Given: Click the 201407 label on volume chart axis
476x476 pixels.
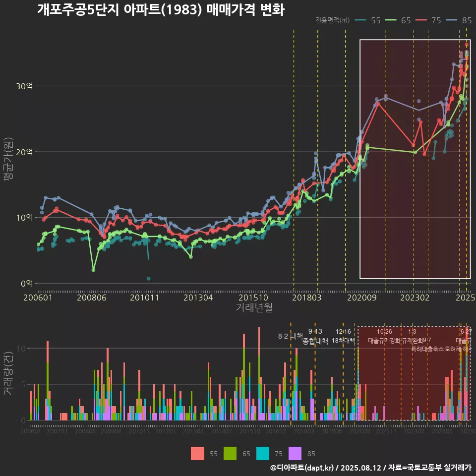Looking at the screenshot, I should point(222,431).
